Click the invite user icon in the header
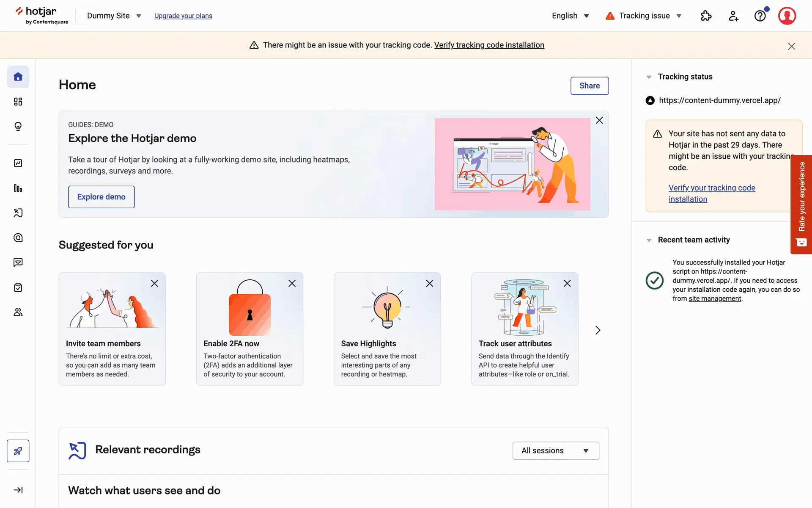The height and width of the screenshot is (508, 812). pyautogui.click(x=733, y=16)
